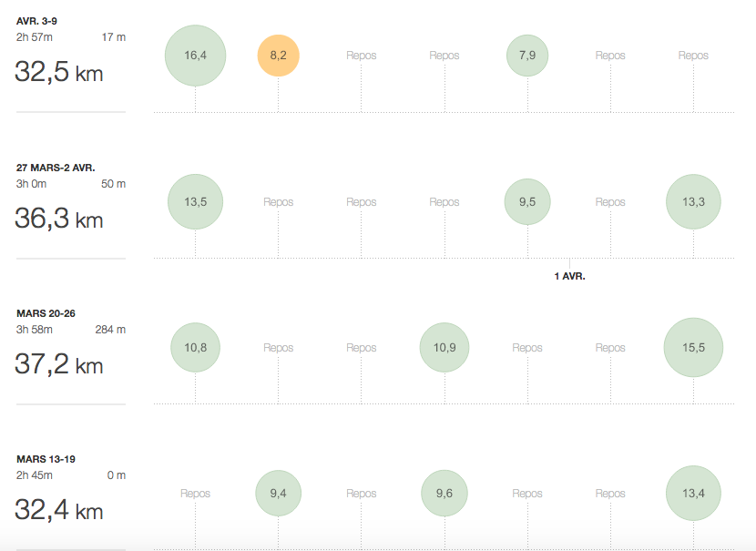Open the 10,8 km activity bubble

pos(195,348)
